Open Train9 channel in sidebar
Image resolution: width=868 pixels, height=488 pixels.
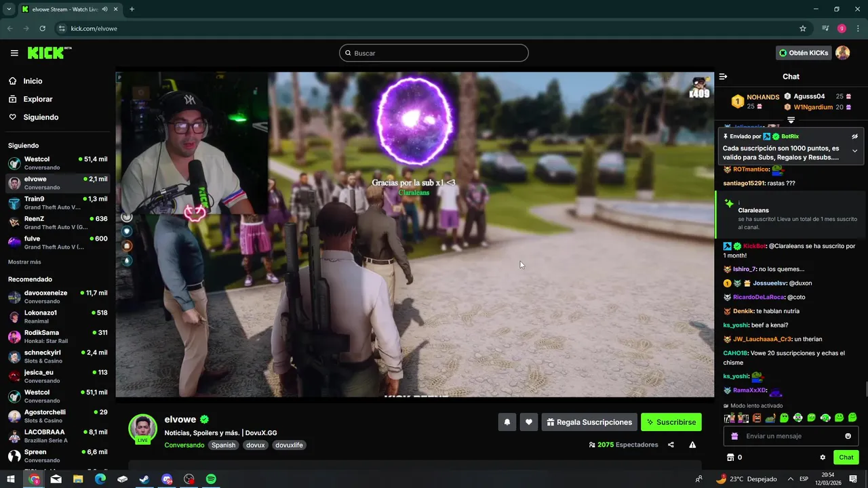pos(58,203)
